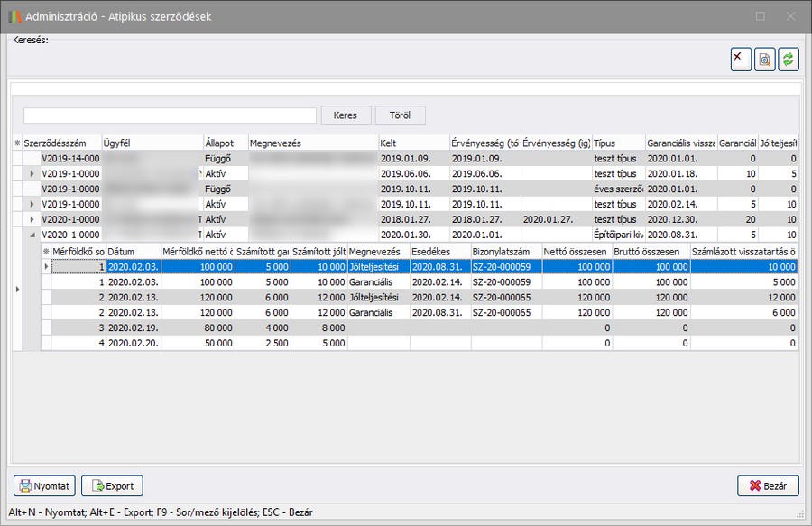Expand the Aktív contract row dated 2019.10.11.

pos(32,204)
